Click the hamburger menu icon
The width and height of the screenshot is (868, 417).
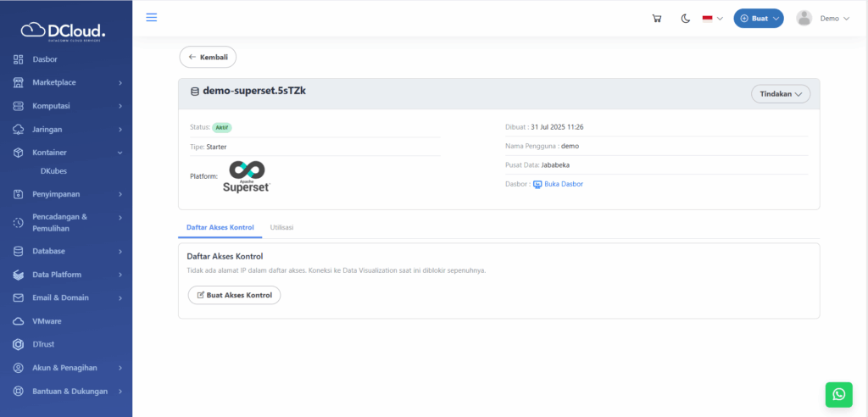152,17
